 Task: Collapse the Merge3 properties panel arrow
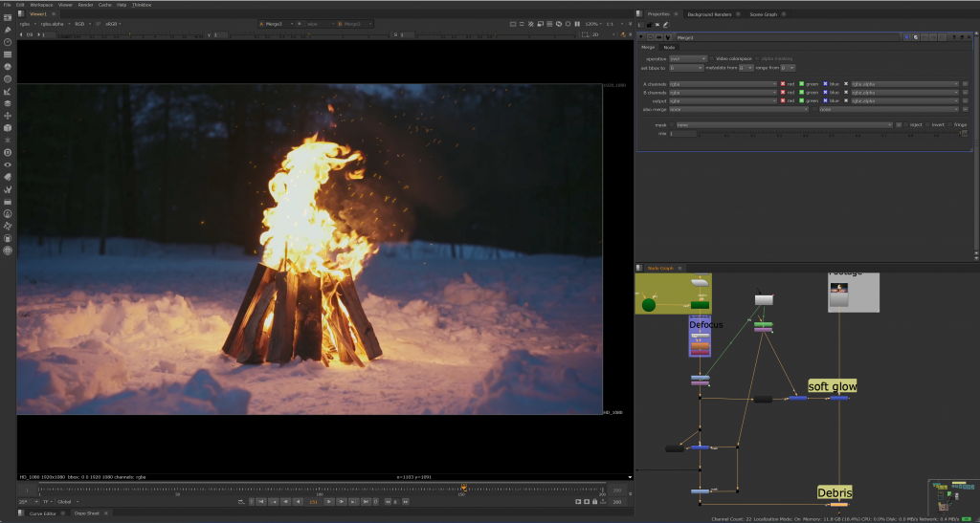(640, 37)
